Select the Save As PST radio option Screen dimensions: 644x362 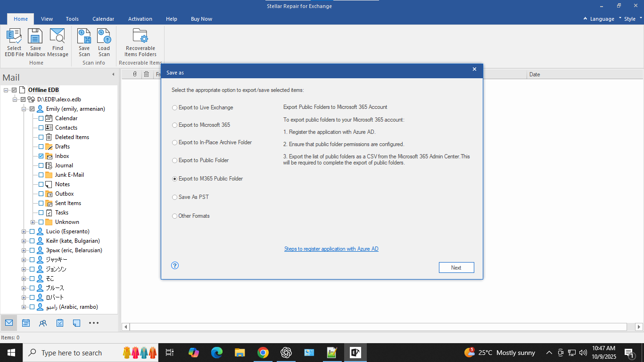(175, 197)
